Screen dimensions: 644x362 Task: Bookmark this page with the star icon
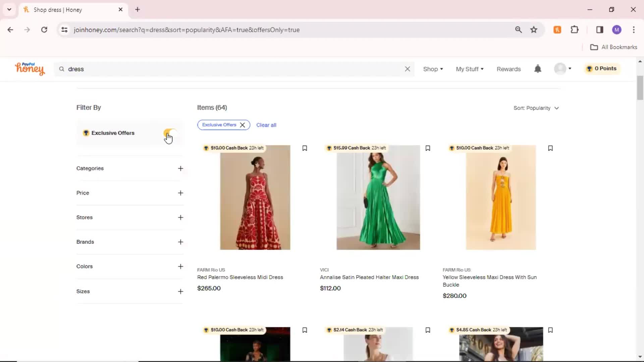[534, 30]
